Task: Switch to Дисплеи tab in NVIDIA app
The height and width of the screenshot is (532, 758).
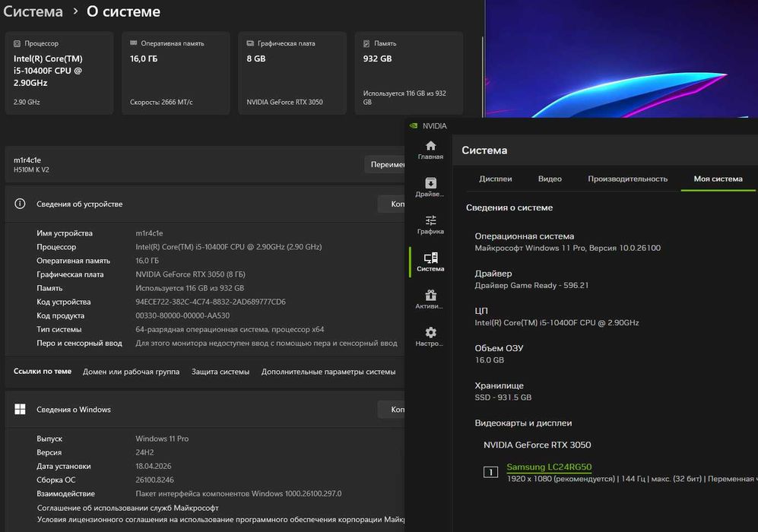Action: pyautogui.click(x=496, y=179)
